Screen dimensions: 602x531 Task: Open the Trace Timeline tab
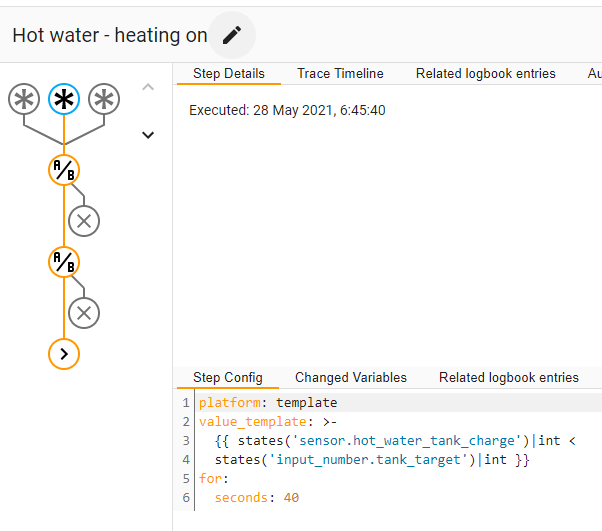[340, 74]
